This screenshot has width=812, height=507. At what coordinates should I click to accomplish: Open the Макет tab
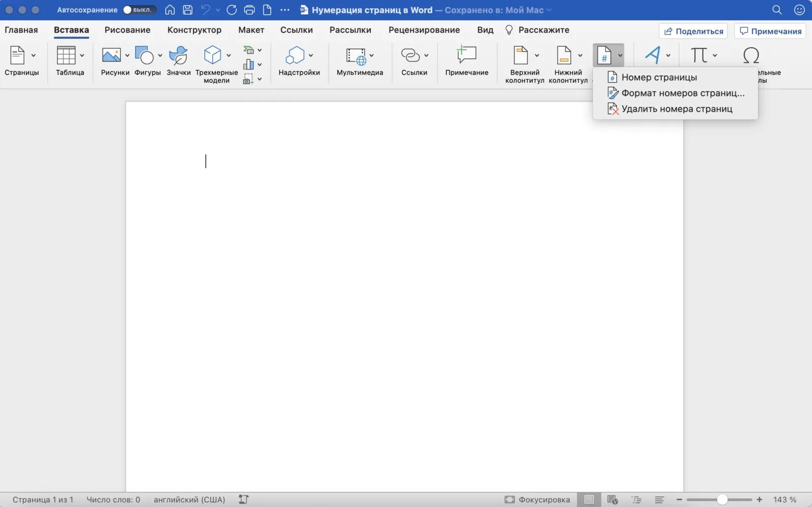point(251,30)
